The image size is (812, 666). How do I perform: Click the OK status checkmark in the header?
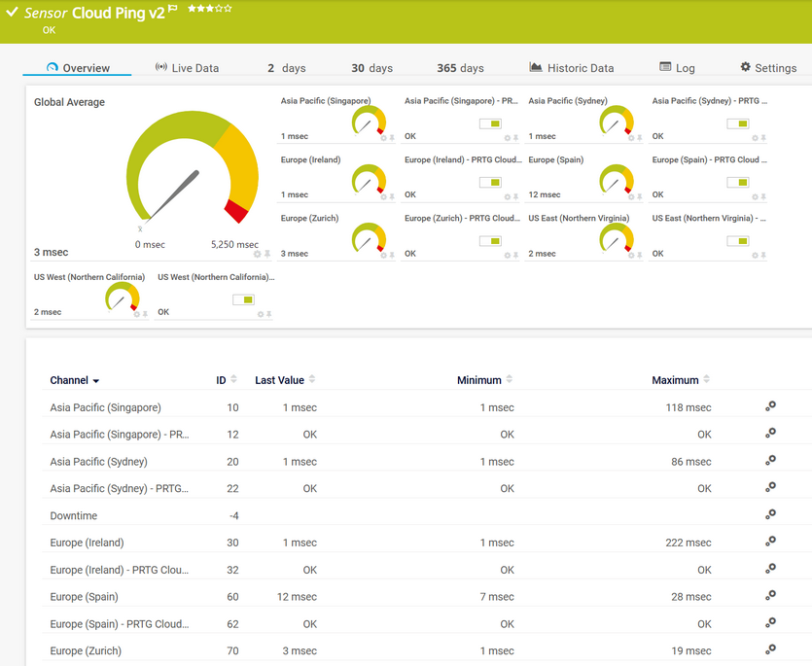pyautogui.click(x=12, y=12)
